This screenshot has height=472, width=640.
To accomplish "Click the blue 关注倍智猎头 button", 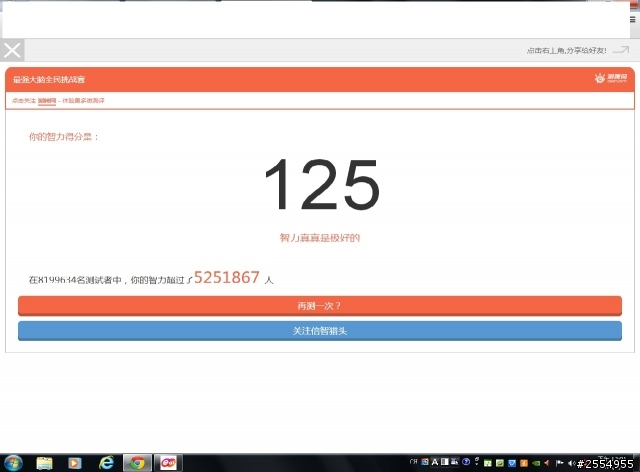I will coord(320,331).
